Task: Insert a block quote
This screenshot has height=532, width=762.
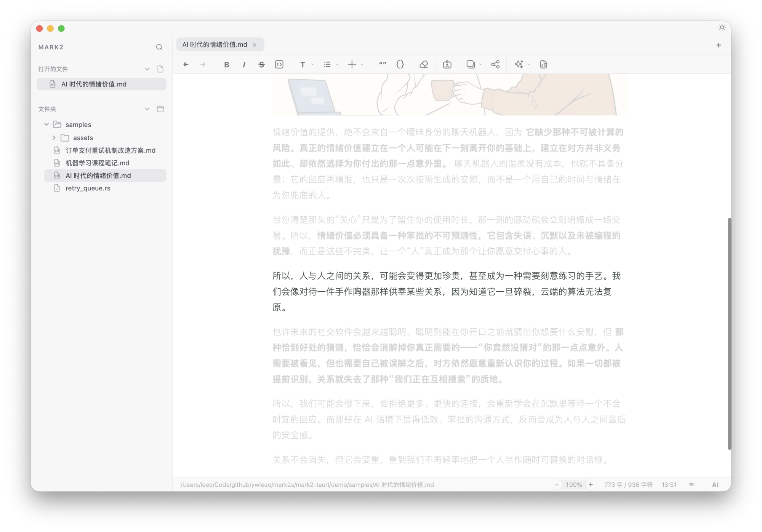Action: (x=383, y=64)
